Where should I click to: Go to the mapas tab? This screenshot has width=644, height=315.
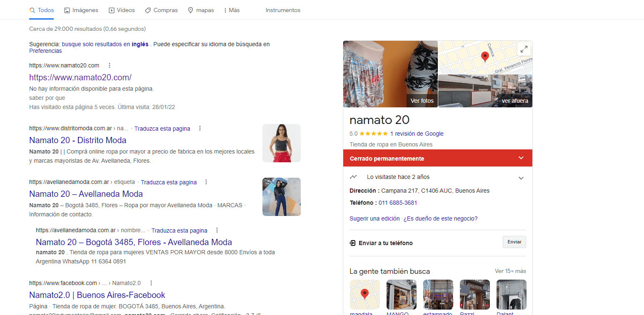tap(201, 10)
